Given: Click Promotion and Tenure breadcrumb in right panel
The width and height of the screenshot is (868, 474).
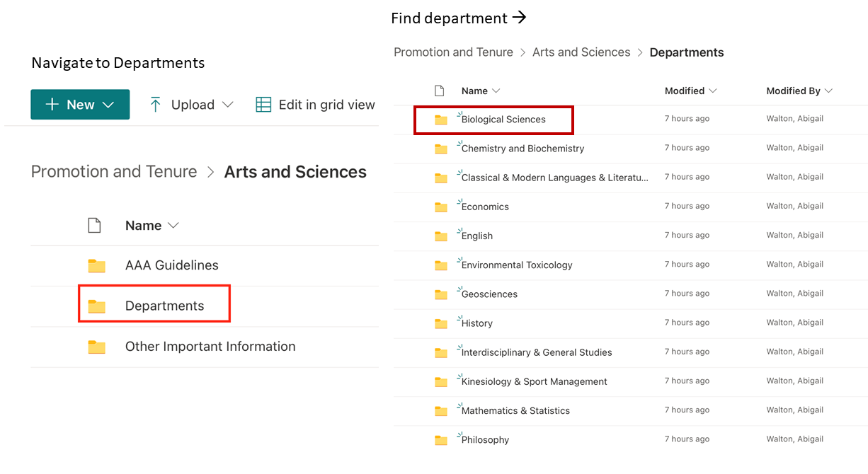Looking at the screenshot, I should 453,52.
